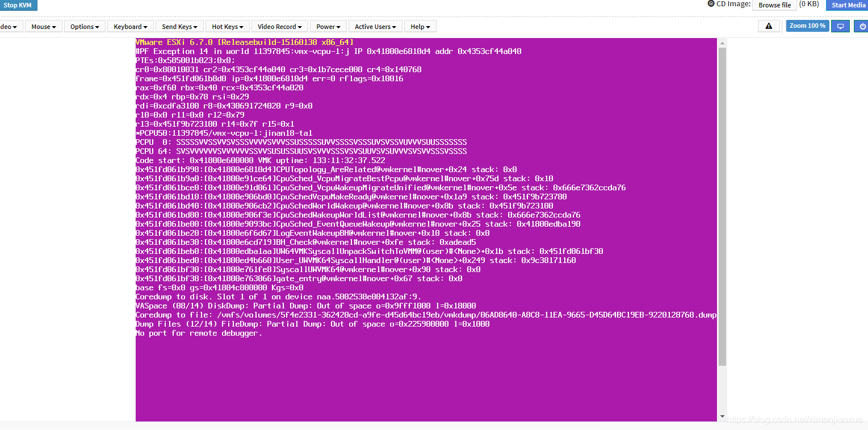Screen dimensions: 868x430
Task: Click the CD disc icon
Action: (x=711, y=4)
